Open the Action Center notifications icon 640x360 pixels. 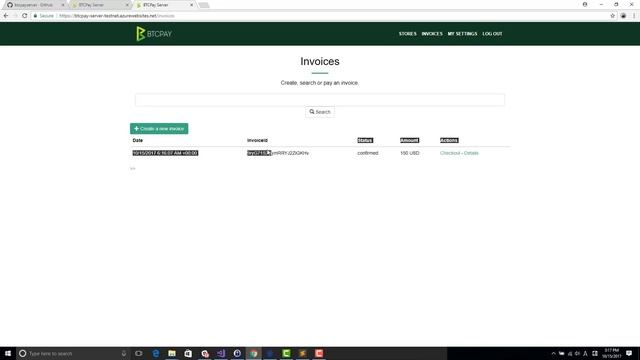point(629,353)
